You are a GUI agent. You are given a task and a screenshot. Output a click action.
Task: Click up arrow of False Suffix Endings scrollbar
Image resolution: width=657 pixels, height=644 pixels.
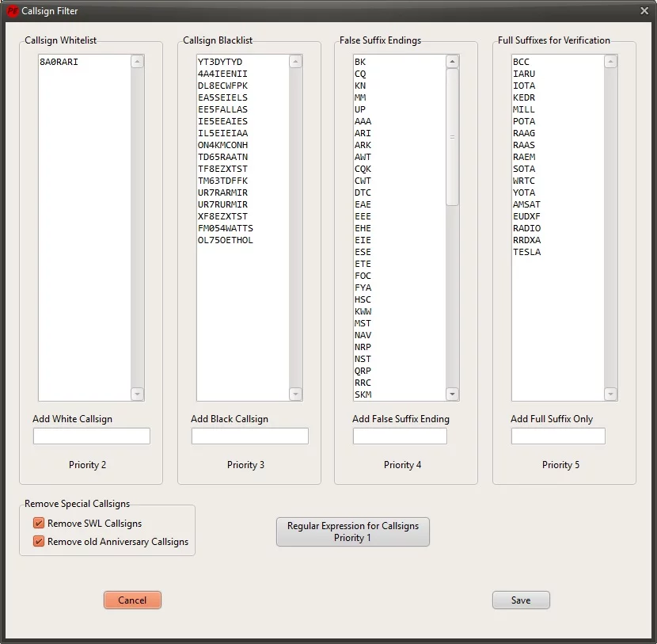coord(453,62)
